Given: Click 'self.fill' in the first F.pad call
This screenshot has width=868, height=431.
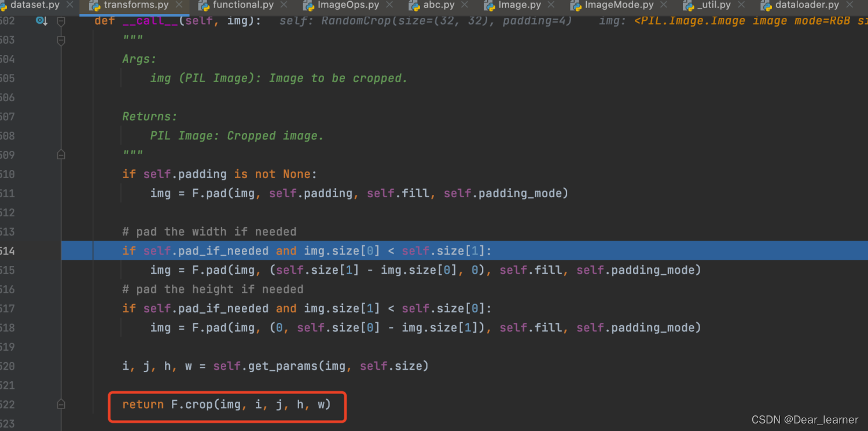Looking at the screenshot, I should (398, 193).
